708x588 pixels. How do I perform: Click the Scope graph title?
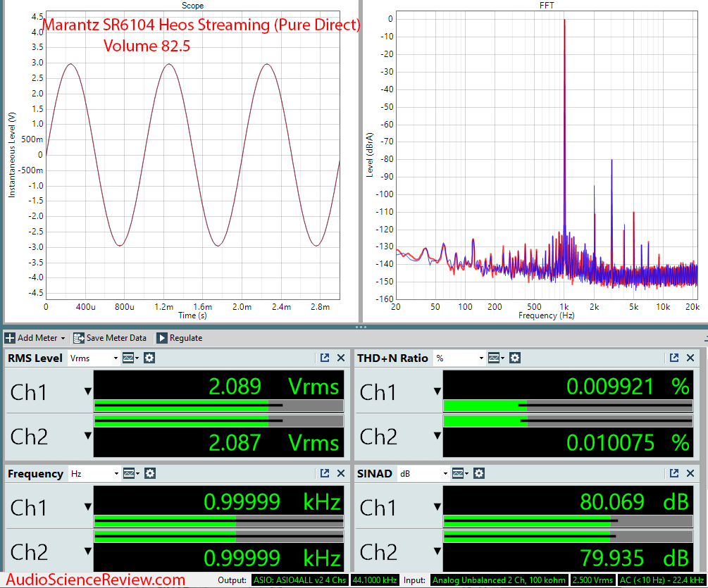[x=192, y=6]
